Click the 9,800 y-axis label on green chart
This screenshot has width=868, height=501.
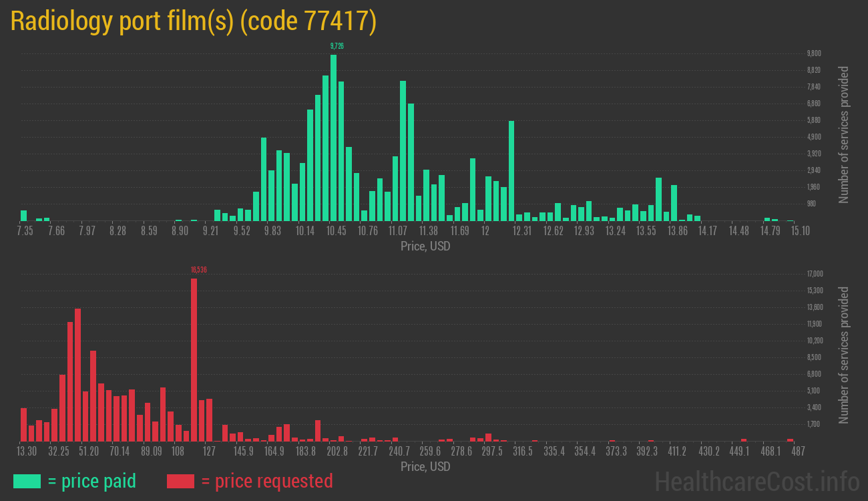(813, 53)
